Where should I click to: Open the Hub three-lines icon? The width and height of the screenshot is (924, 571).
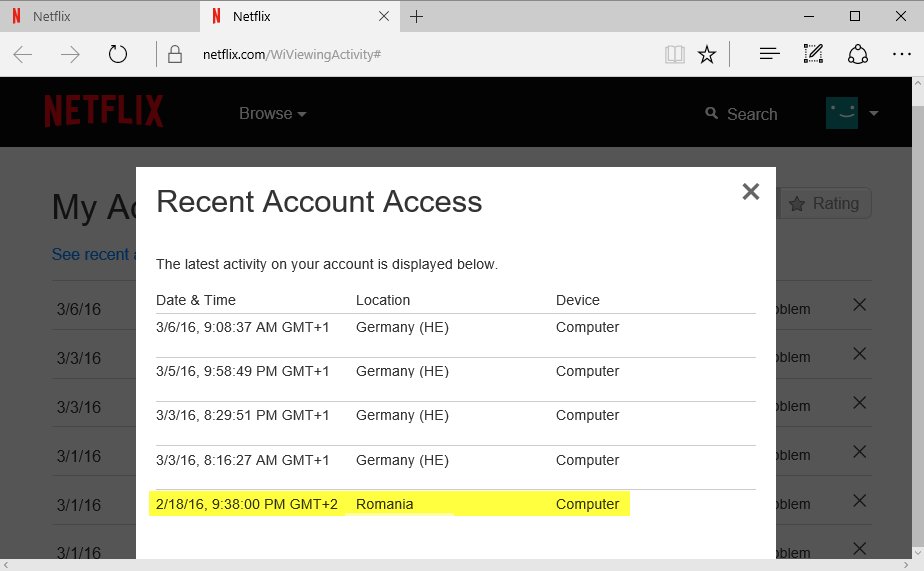(769, 54)
